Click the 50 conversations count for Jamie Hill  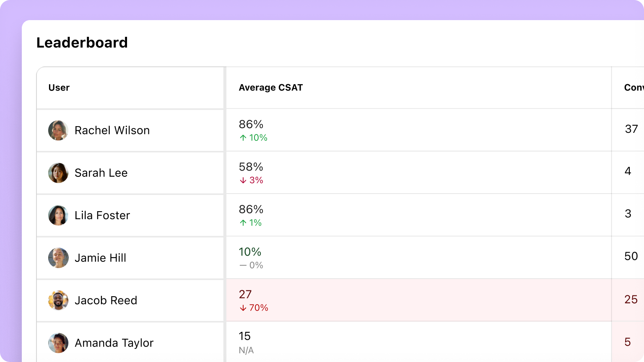[x=631, y=256]
